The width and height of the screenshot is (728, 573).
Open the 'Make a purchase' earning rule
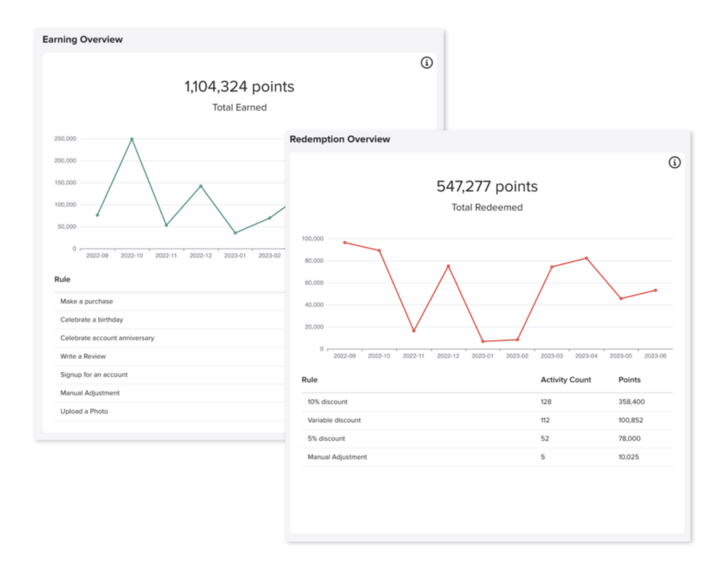[87, 301]
